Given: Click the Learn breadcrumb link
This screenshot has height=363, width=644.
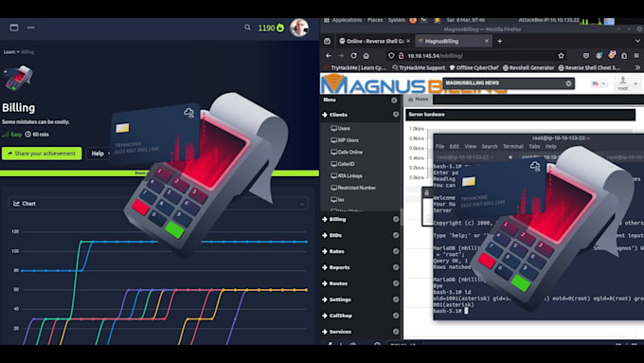Looking at the screenshot, I should click(x=9, y=52).
